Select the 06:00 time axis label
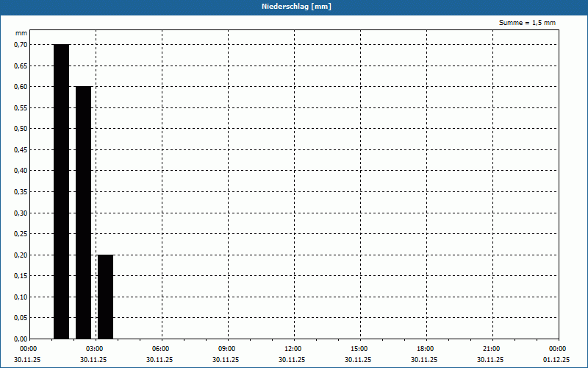The height and width of the screenshot is (368, 588). coord(160,348)
